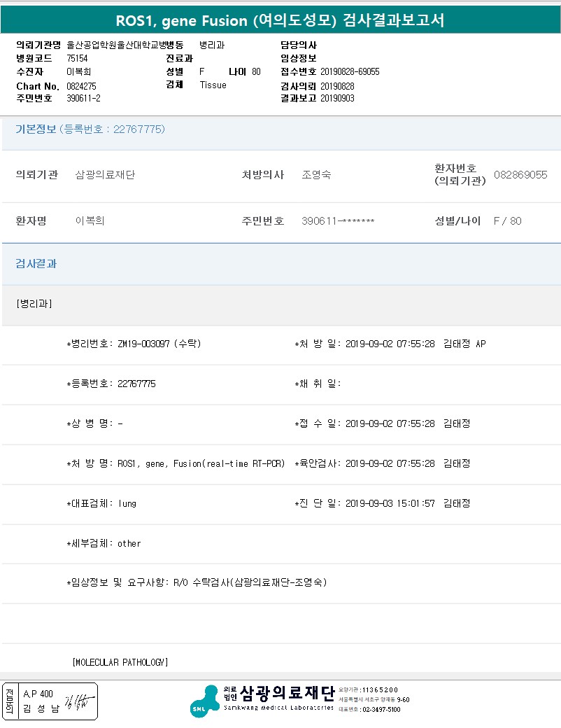The width and height of the screenshot is (561, 728).
Task: Click the 세부검체 other value
Action: click(129, 543)
